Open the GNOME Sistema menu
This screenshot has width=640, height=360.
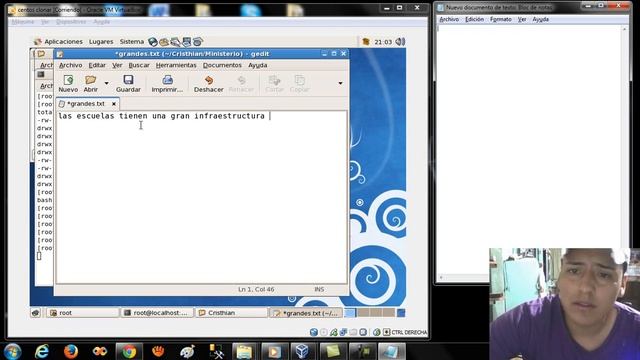[131, 42]
